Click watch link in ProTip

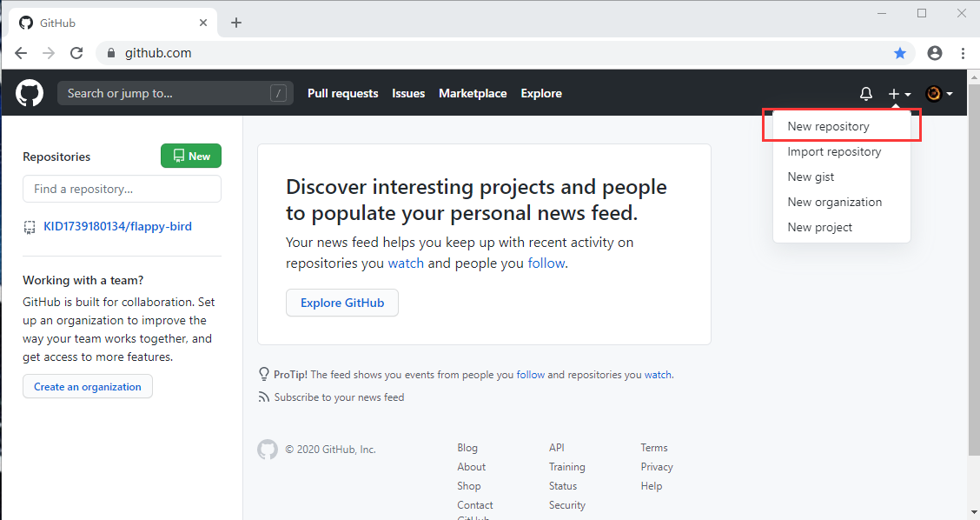point(659,375)
